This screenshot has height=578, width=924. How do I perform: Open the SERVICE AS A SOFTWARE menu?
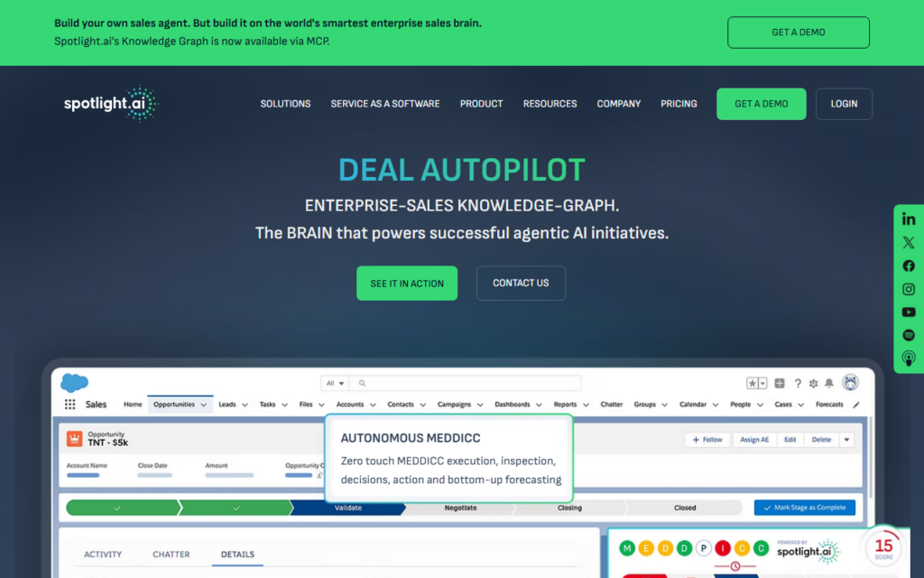(384, 104)
